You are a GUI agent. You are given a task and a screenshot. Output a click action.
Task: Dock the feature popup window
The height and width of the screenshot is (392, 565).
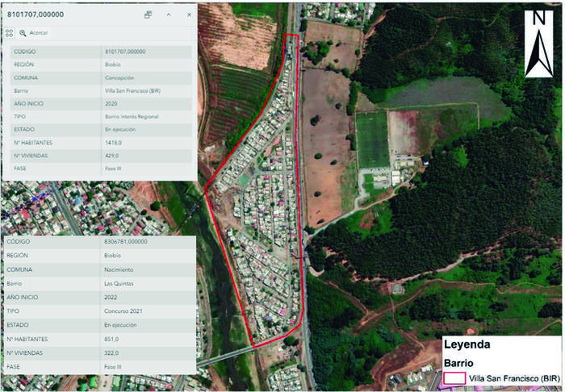pos(149,15)
